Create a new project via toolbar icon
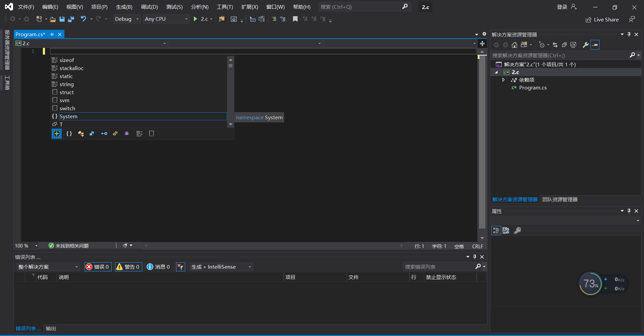Image resolution: width=644 pixels, height=336 pixels. pos(39,19)
